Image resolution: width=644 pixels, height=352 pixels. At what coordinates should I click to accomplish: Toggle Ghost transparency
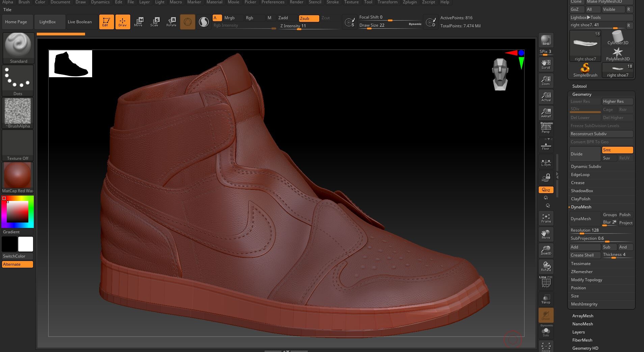pos(546,315)
